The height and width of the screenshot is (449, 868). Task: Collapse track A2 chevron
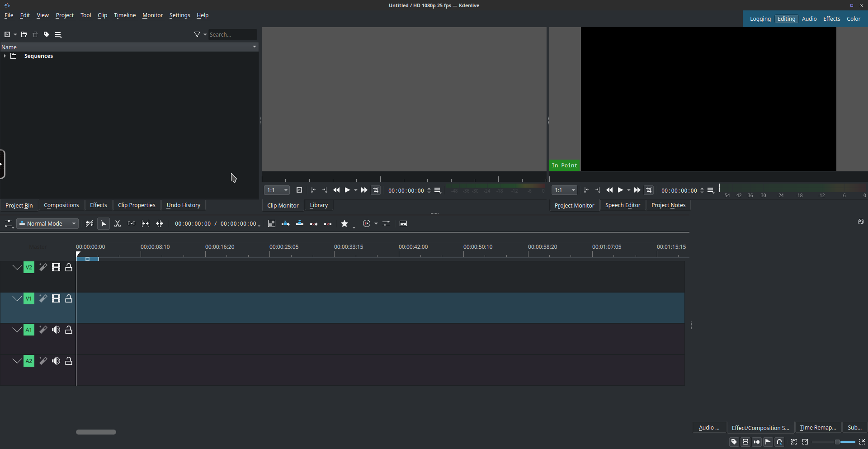pyautogui.click(x=17, y=361)
